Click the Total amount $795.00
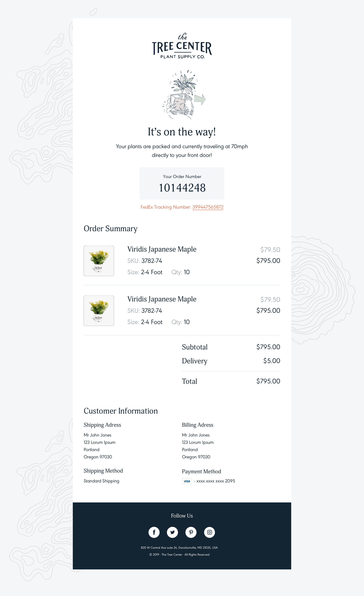The width and height of the screenshot is (364, 596). pyautogui.click(x=268, y=381)
